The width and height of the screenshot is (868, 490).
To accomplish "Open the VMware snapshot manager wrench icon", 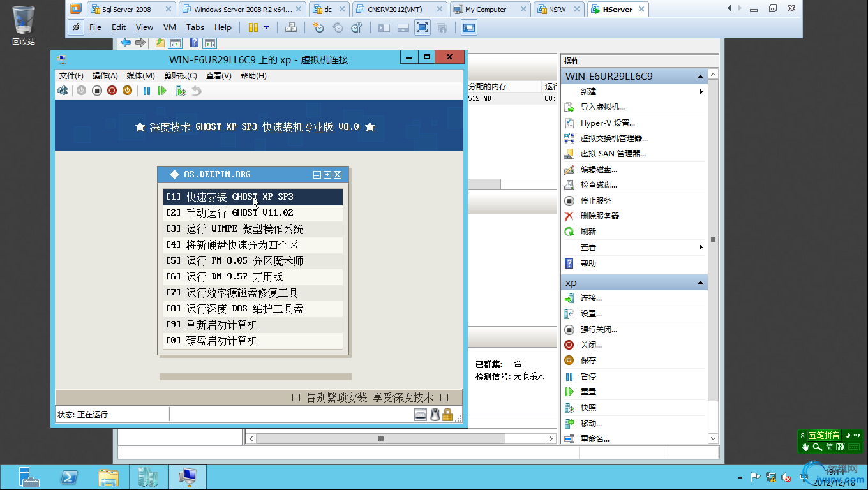I will coord(357,27).
